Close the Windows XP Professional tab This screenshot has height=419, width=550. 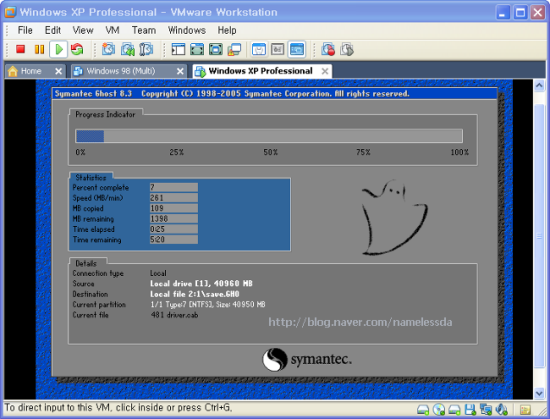pyautogui.click(x=325, y=72)
